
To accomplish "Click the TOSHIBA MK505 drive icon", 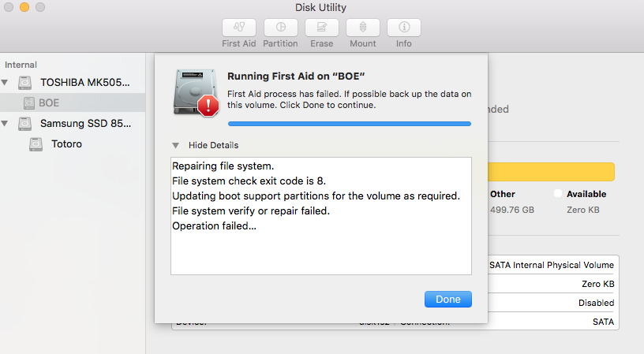I will point(28,83).
